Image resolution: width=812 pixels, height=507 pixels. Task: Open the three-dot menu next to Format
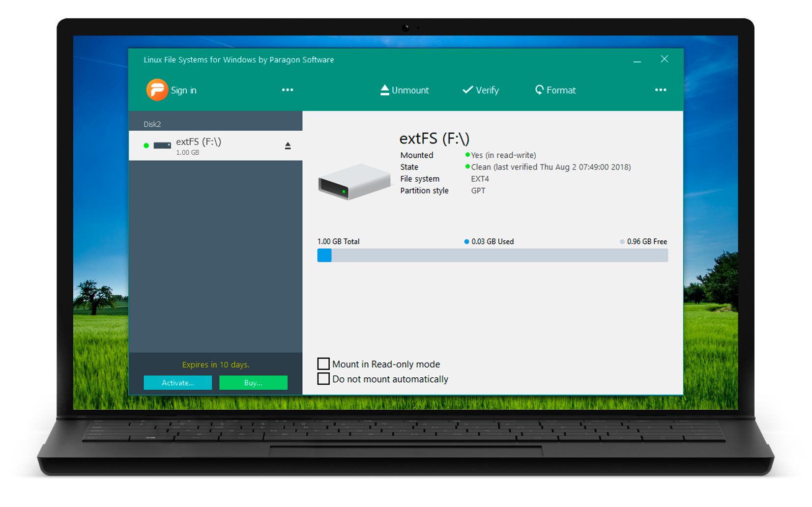[661, 90]
